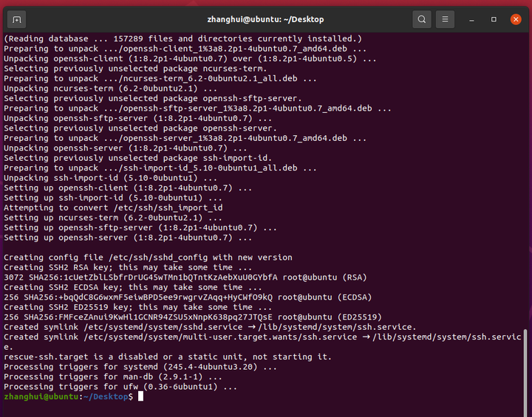This screenshot has height=417, width=532.
Task: Click 'Preparing to unpack .../ncurses-term_6.2' line
Action: (160, 79)
